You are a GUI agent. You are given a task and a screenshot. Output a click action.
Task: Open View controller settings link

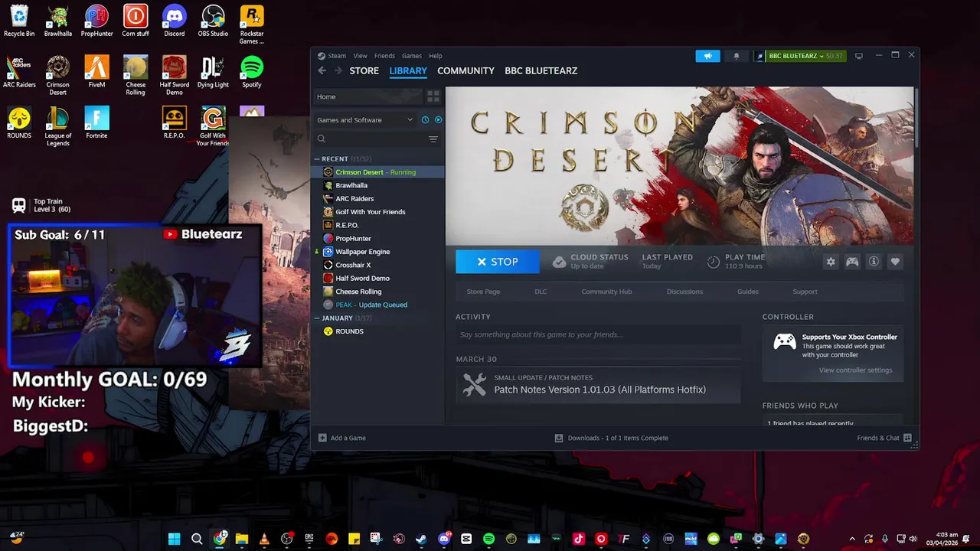point(855,370)
